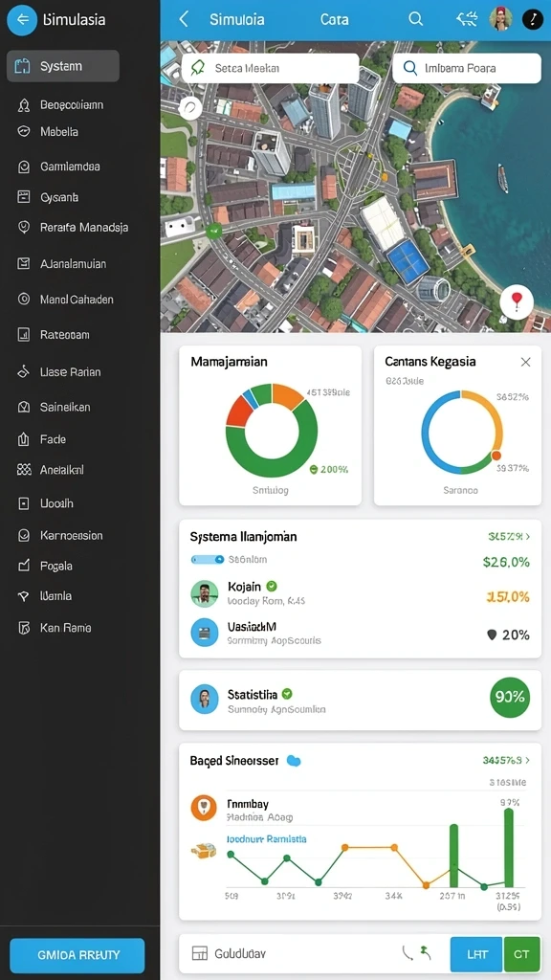Click the blue LHT button
551x980 pixels.
pos(476,954)
